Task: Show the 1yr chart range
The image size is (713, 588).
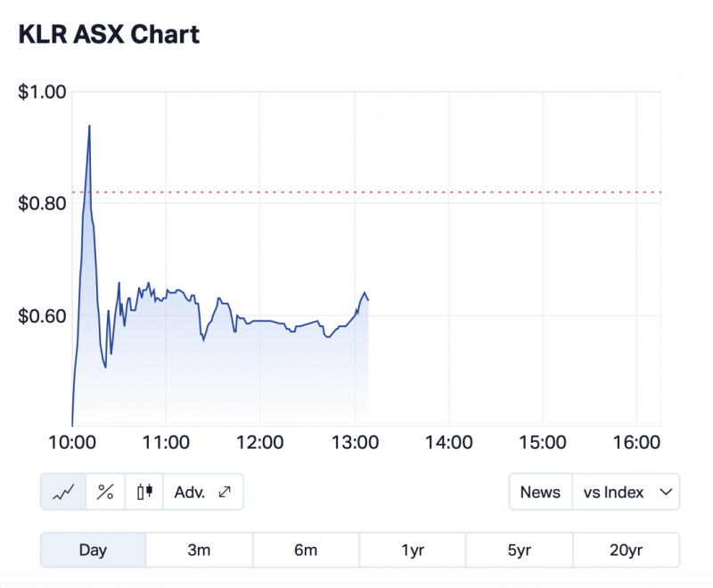Action: [413, 550]
